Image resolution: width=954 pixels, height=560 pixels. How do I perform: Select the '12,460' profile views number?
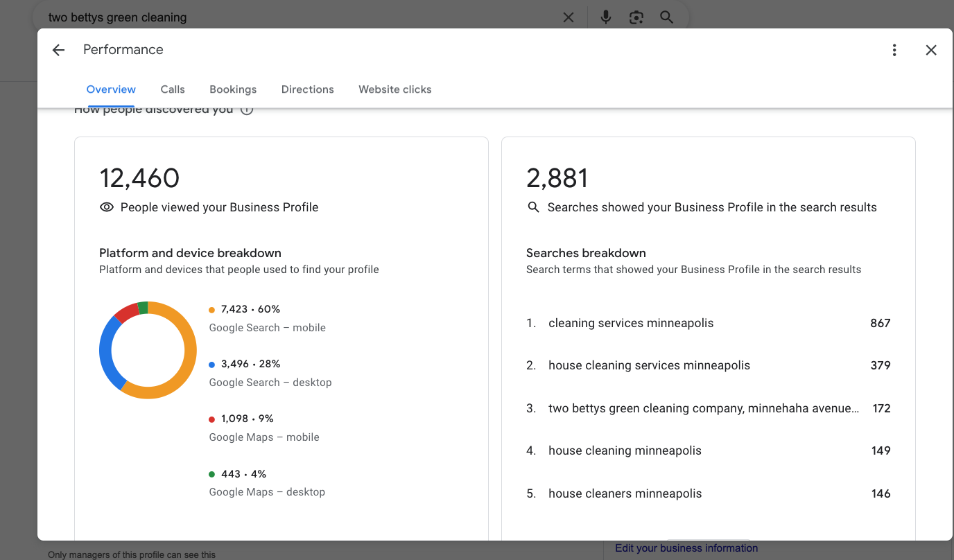(139, 178)
